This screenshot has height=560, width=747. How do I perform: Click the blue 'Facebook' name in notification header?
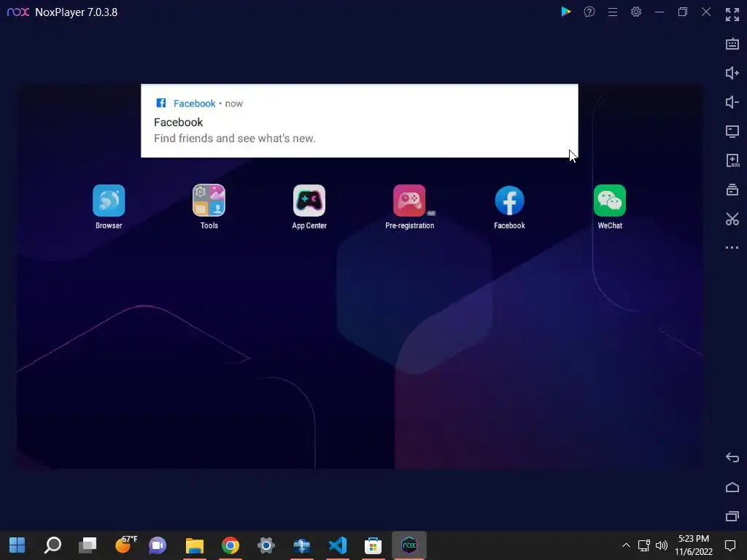tap(194, 104)
